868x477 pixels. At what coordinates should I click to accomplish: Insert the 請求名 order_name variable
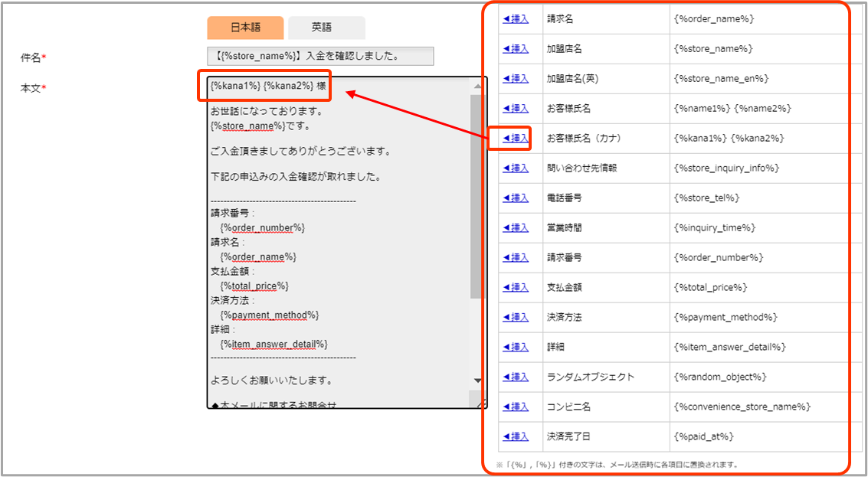tap(516, 19)
